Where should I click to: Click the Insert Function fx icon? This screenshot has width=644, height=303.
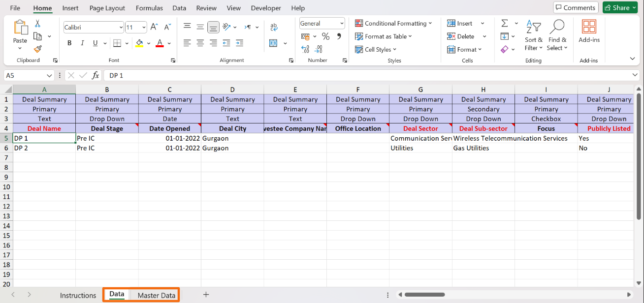pyautogui.click(x=96, y=75)
